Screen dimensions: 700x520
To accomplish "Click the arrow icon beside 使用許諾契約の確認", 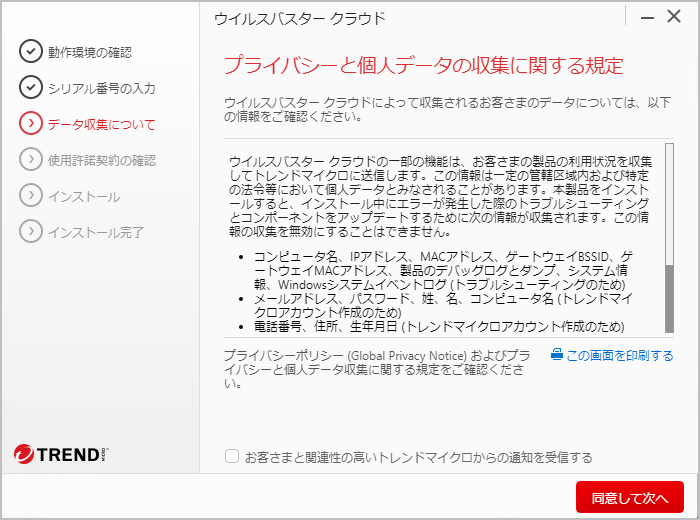I will pos(30,159).
